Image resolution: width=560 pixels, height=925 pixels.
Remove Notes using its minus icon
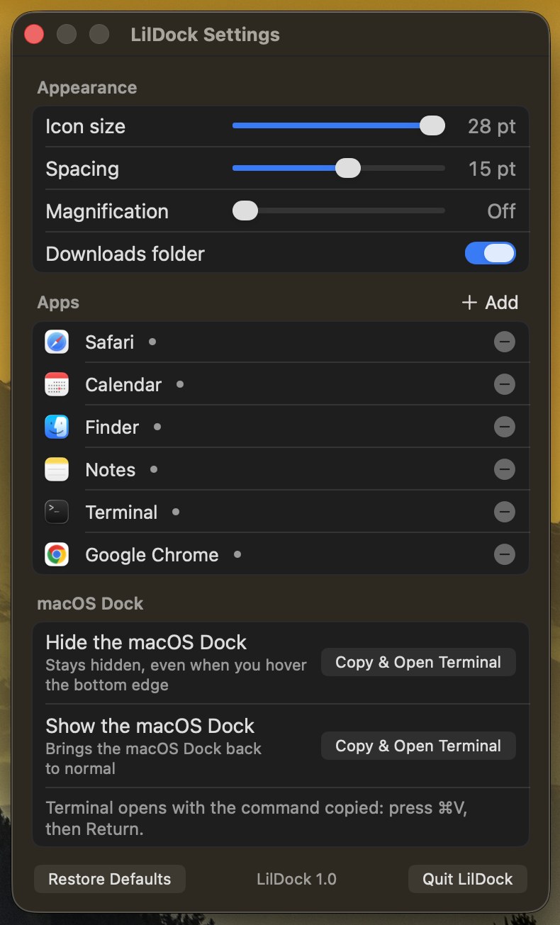505,469
